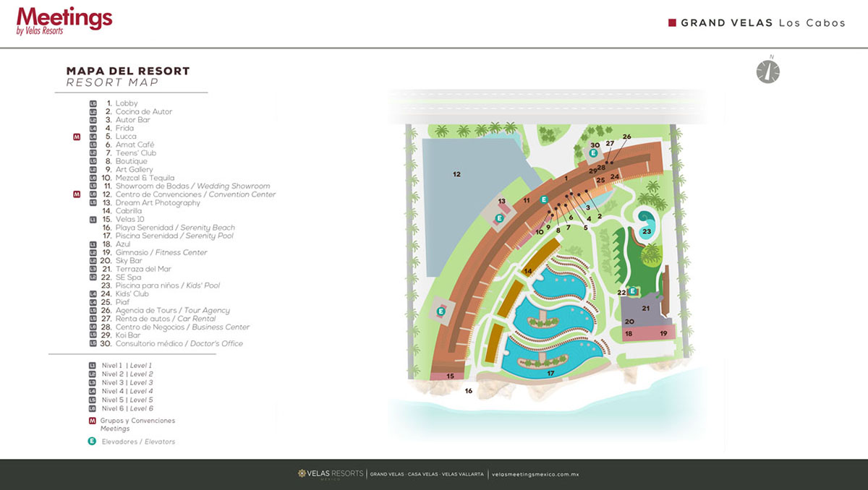868x490 pixels.
Task: Click the north compass icon
Action: tap(768, 71)
